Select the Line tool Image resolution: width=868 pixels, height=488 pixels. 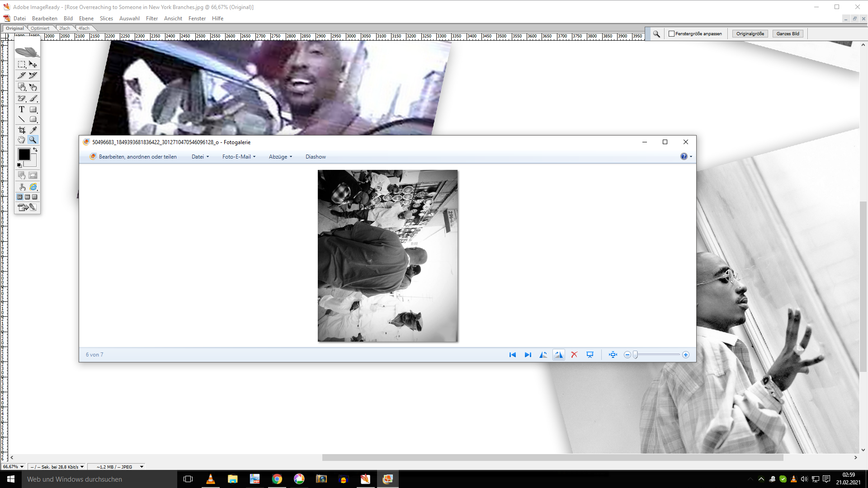tap(22, 119)
